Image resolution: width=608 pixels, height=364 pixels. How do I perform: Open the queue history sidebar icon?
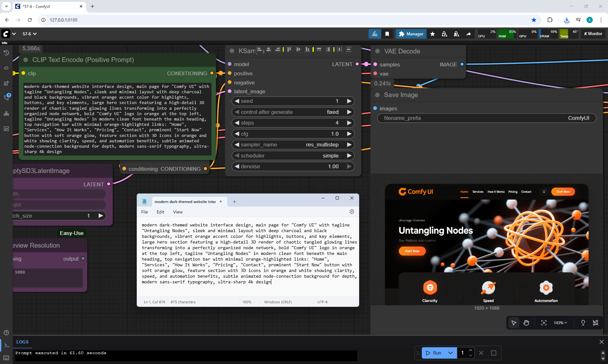(x=6, y=53)
